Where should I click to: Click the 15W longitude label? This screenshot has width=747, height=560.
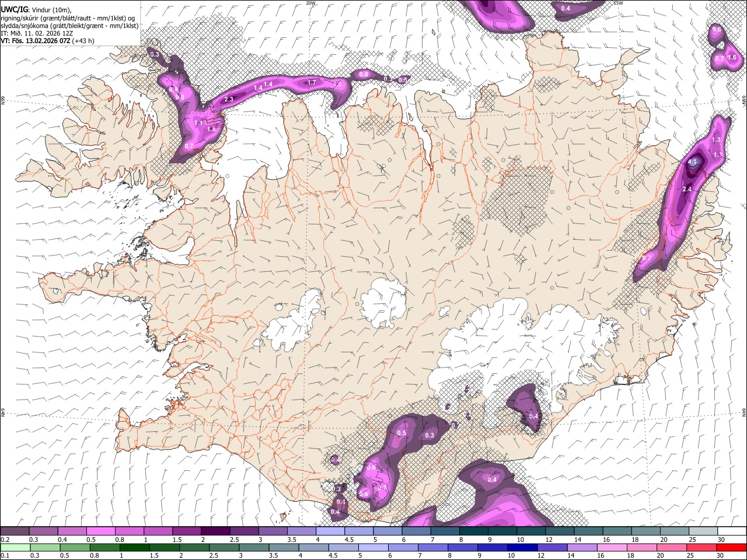click(618, 3)
